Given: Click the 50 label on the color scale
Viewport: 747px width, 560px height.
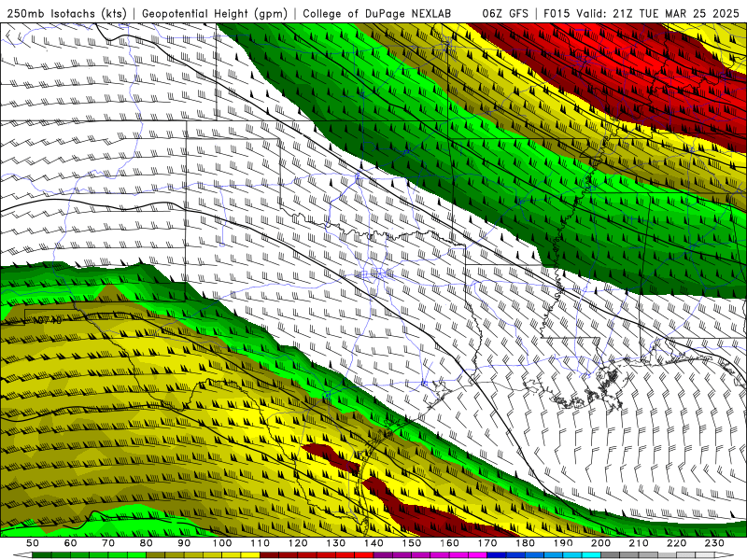Looking at the screenshot, I should [33, 543].
